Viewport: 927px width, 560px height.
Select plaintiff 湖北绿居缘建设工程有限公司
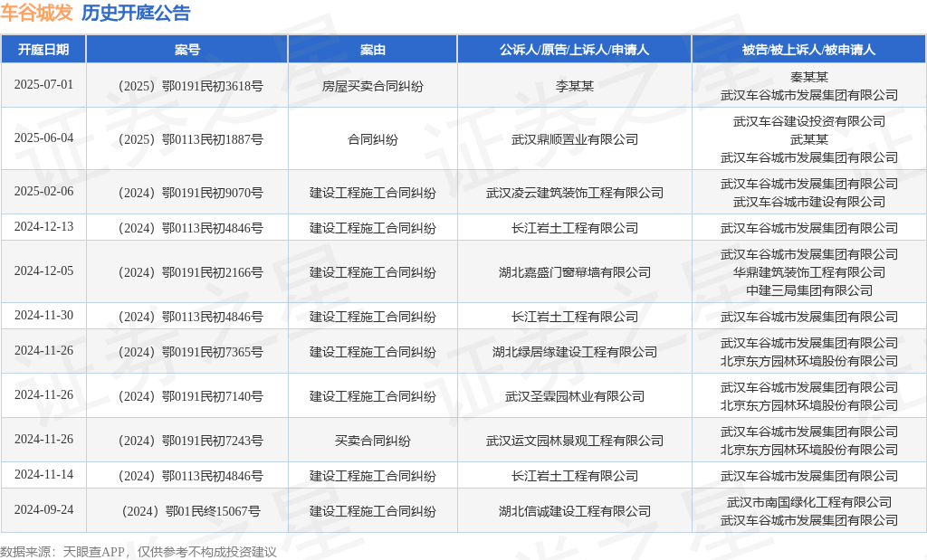[x=574, y=352]
